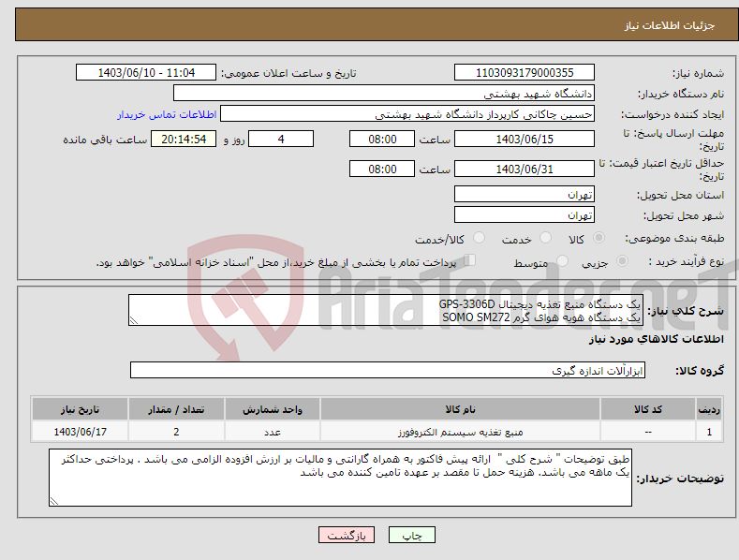Click the delivery province field تهران
Viewport: 739px width, 560px height.
click(525, 194)
